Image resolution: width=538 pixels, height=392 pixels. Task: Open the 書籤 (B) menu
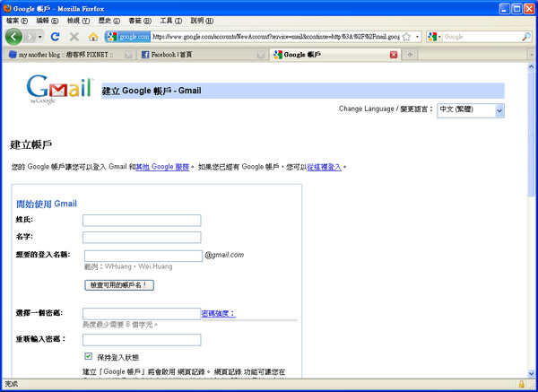pos(140,21)
